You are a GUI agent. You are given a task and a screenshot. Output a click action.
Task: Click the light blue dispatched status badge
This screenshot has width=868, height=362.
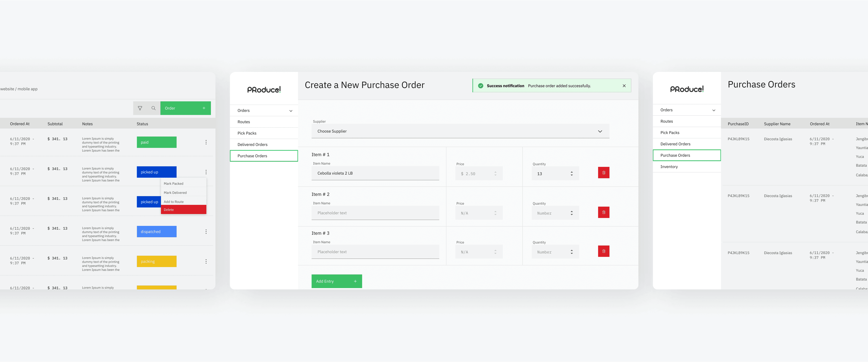point(157,232)
